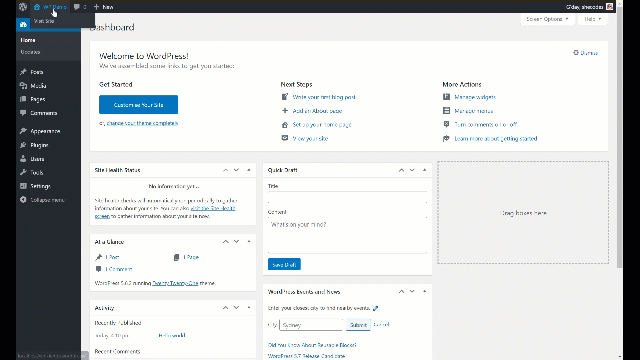Open the comments bubble in admin bar

pyautogui.click(x=80, y=7)
